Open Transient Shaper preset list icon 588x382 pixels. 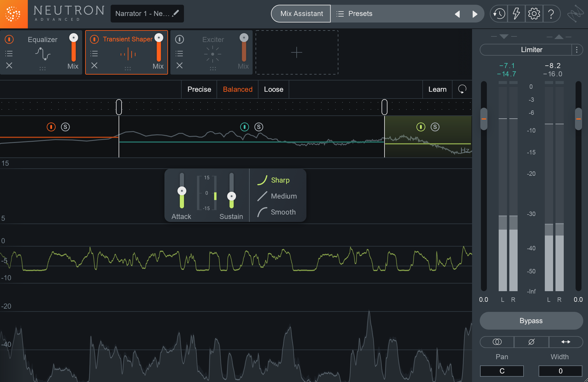pos(94,54)
